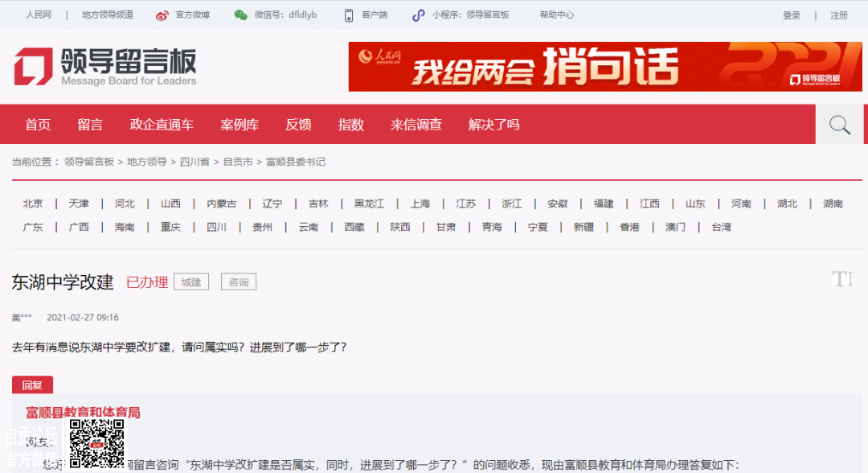This screenshot has height=473, width=868.
Task: Click the 注册 register link
Action: (839, 15)
